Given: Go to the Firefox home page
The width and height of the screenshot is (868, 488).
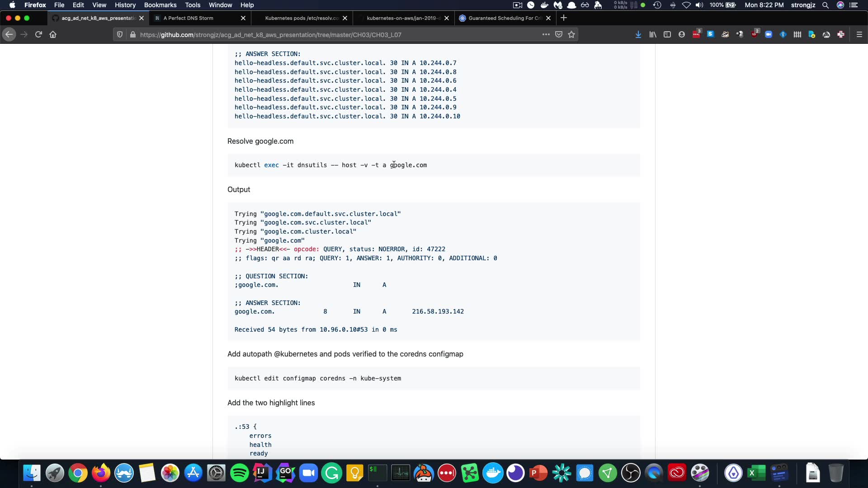Looking at the screenshot, I should pos(53,34).
